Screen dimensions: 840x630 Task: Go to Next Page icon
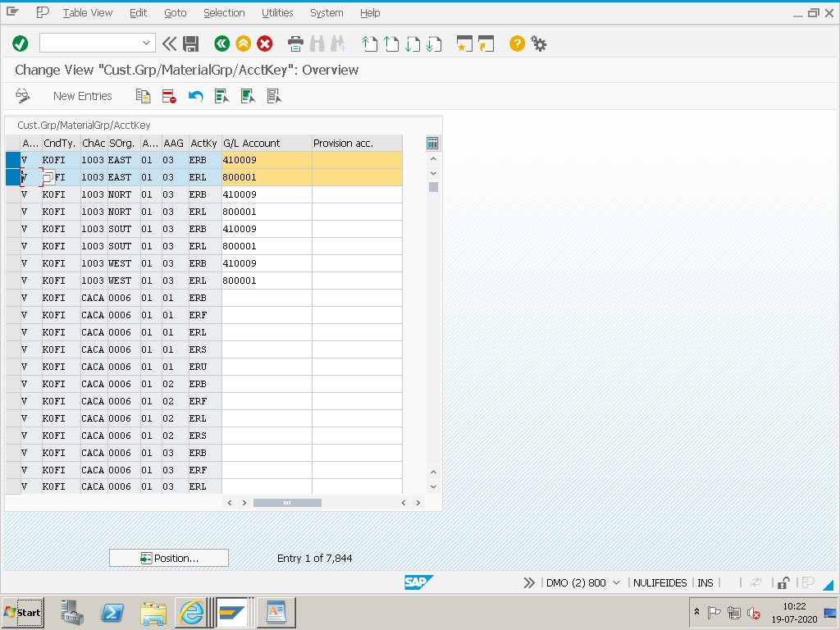[413, 44]
